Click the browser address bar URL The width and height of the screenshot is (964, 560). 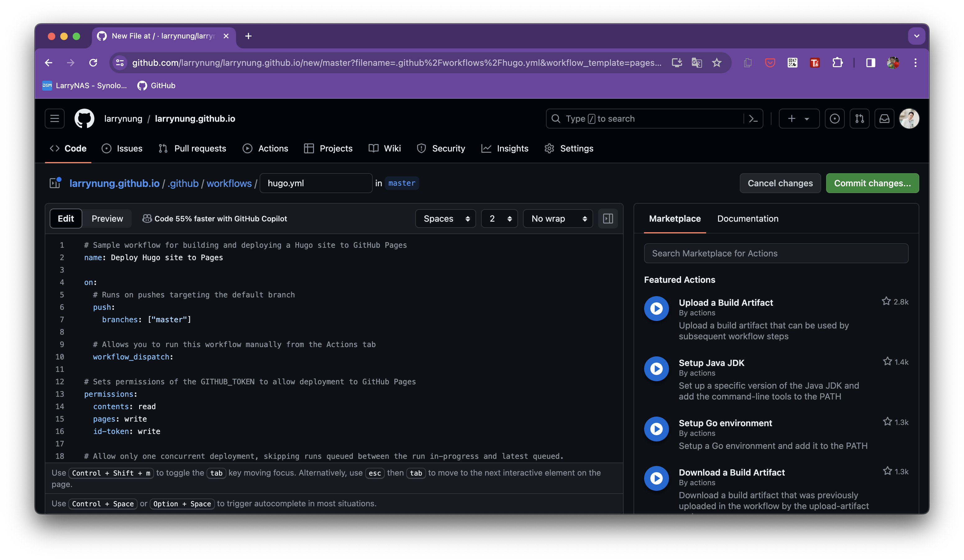[396, 63]
